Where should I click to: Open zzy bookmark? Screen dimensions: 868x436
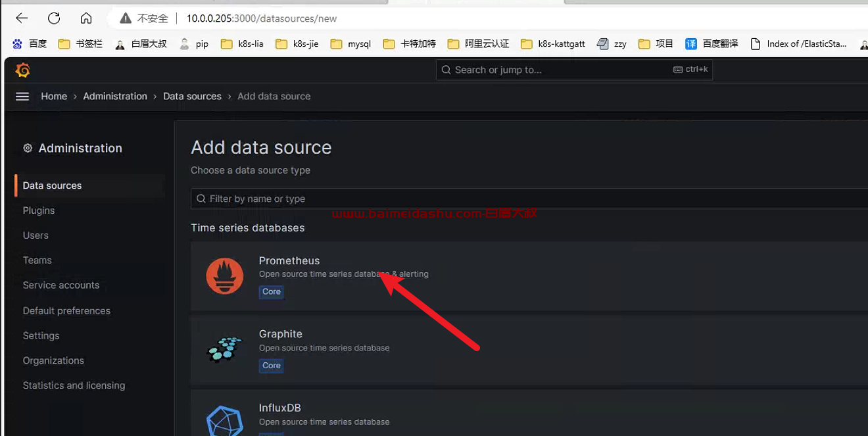click(612, 44)
